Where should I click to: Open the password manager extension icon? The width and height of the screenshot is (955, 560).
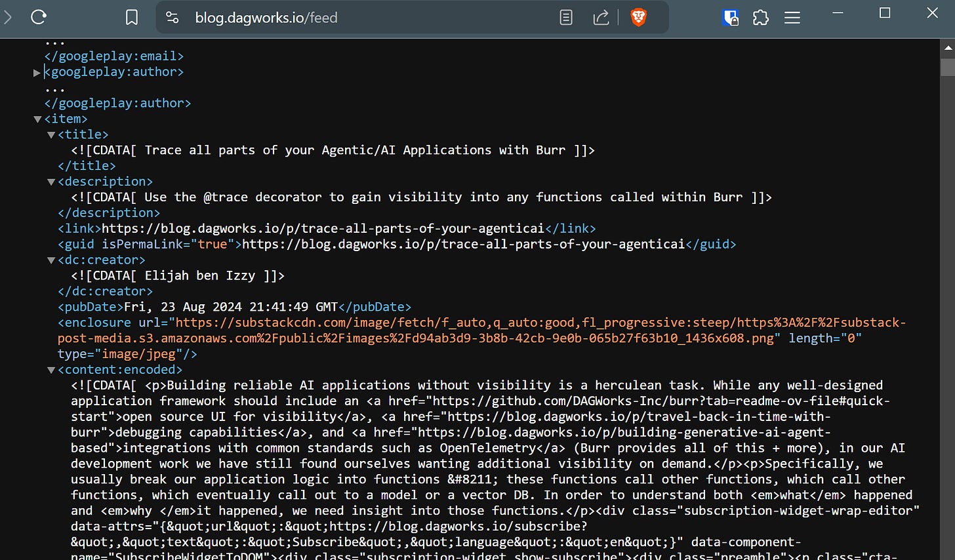(x=730, y=18)
